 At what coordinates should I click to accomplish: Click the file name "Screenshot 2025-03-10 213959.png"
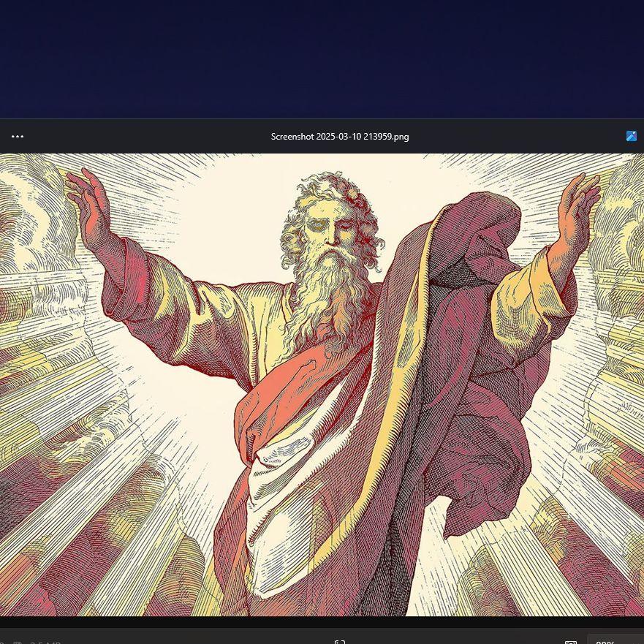[x=340, y=137]
